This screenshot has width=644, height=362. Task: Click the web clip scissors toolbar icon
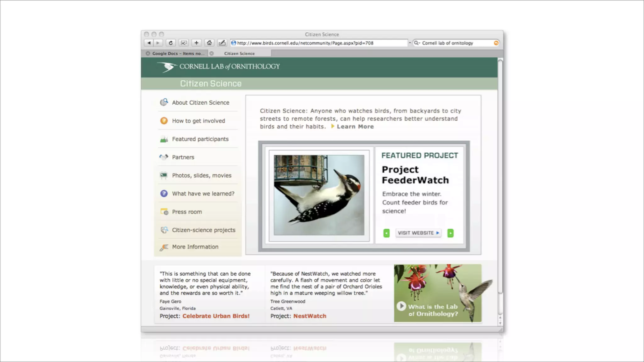pos(184,43)
